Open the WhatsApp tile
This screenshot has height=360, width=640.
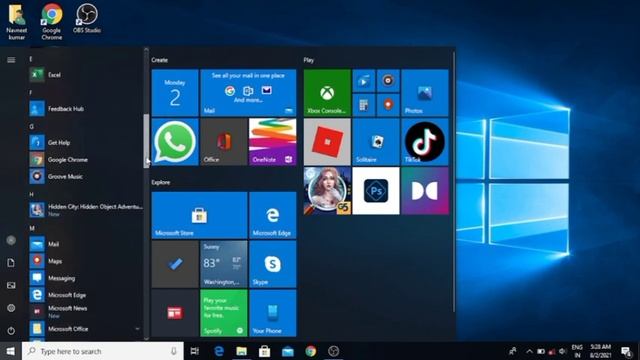(x=175, y=142)
